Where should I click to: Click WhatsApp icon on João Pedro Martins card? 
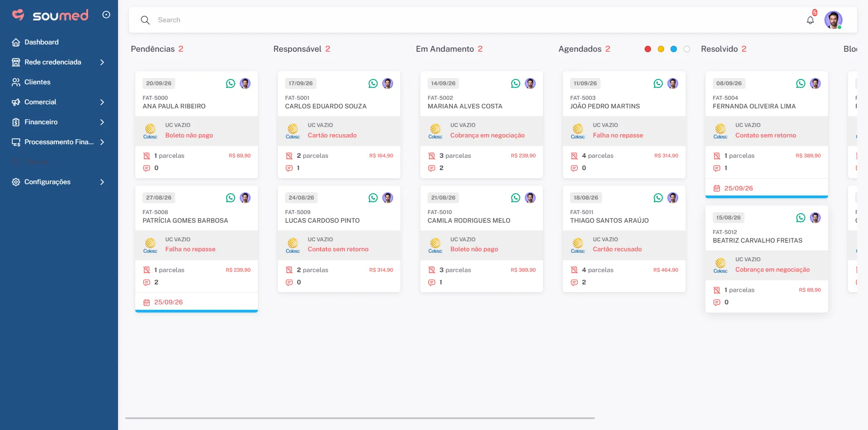(x=658, y=83)
